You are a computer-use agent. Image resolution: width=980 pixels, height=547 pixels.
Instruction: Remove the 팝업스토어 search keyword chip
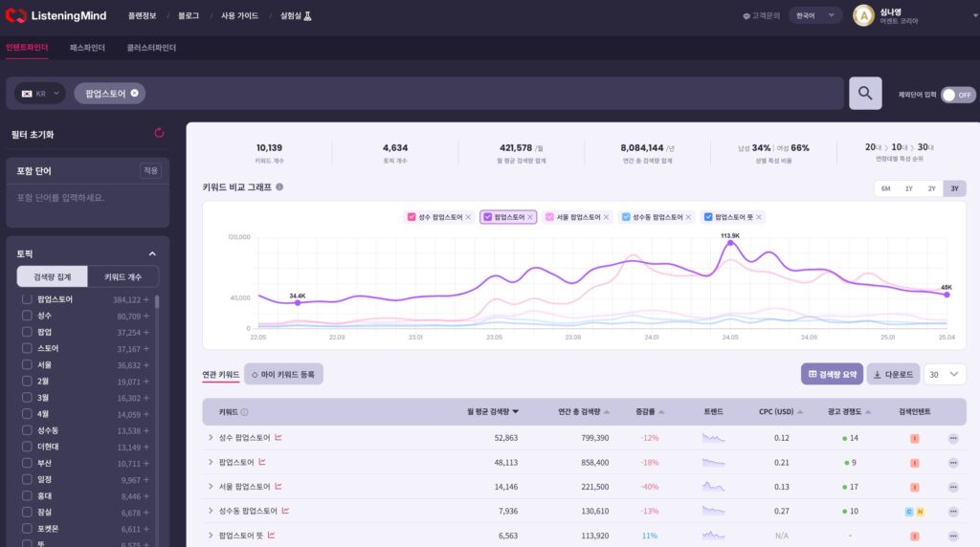(x=135, y=93)
